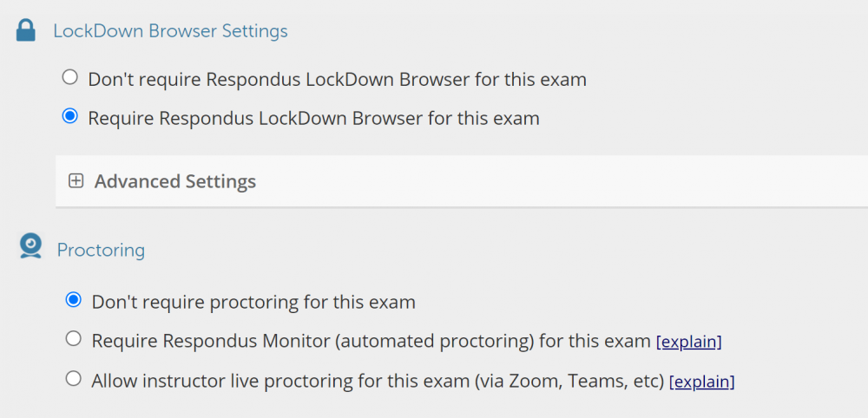Choose the "Don't require proctoring" radio button
Screen dimensions: 868x418
click(74, 300)
